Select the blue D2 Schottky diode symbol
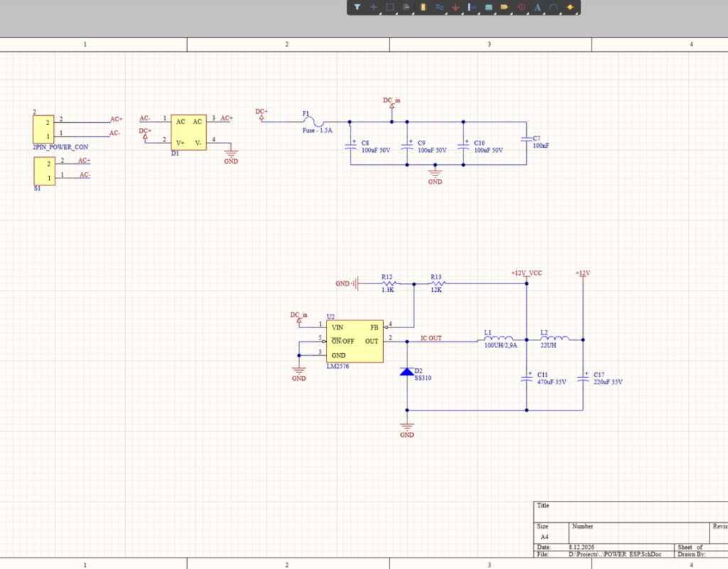 click(407, 372)
